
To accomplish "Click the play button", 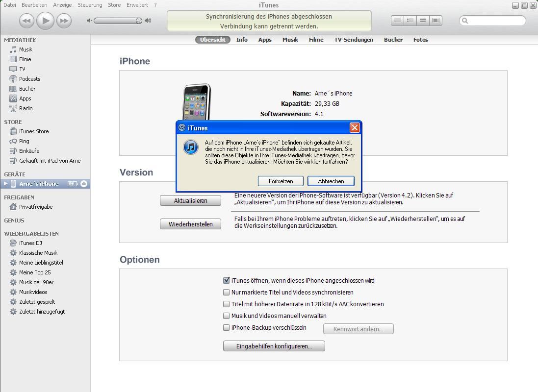I will point(45,21).
